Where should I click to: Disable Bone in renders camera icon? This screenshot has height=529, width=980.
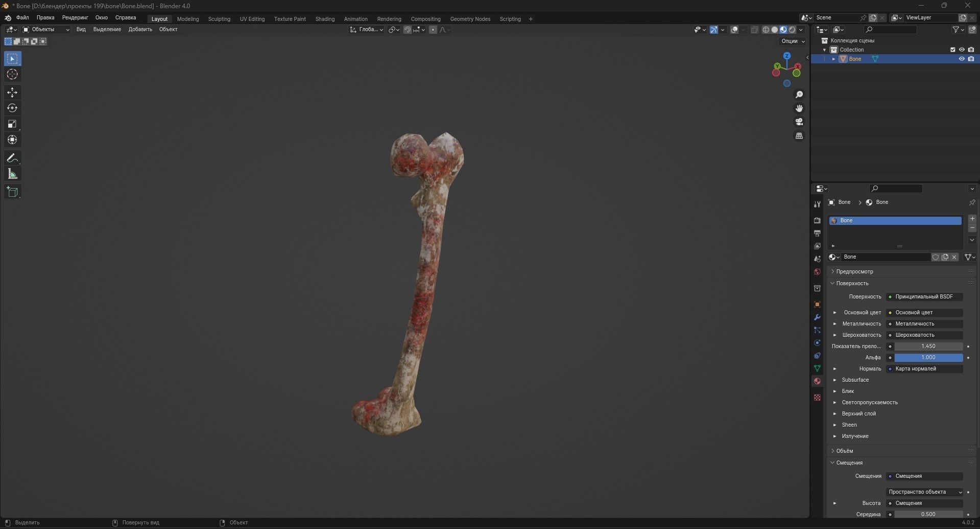coord(971,59)
